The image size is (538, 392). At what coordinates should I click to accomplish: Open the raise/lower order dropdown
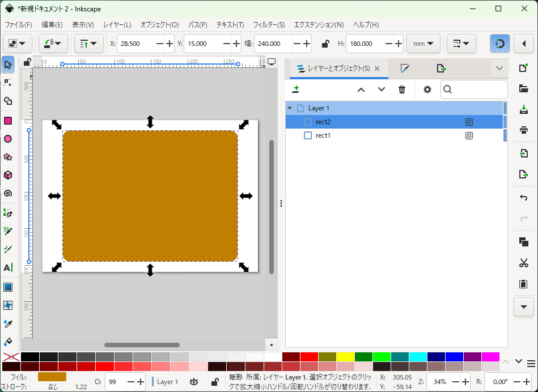point(89,44)
